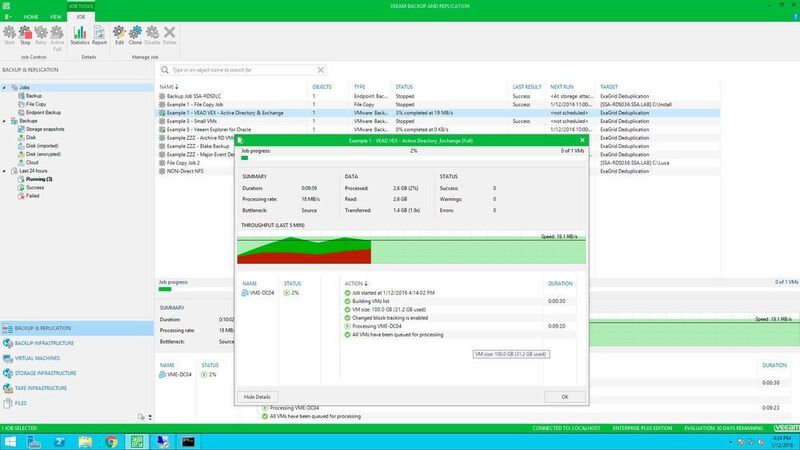Open Google Chrome from the taskbar

(x=111, y=441)
